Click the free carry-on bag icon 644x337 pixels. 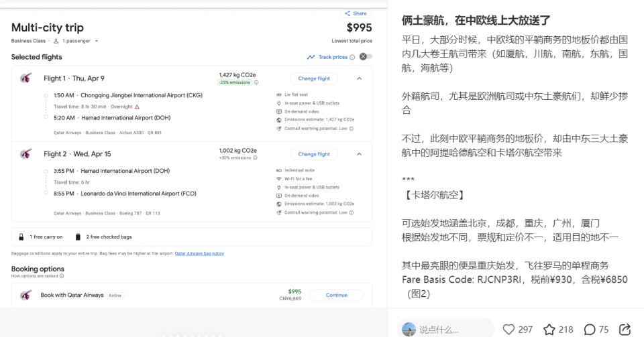[x=21, y=237]
